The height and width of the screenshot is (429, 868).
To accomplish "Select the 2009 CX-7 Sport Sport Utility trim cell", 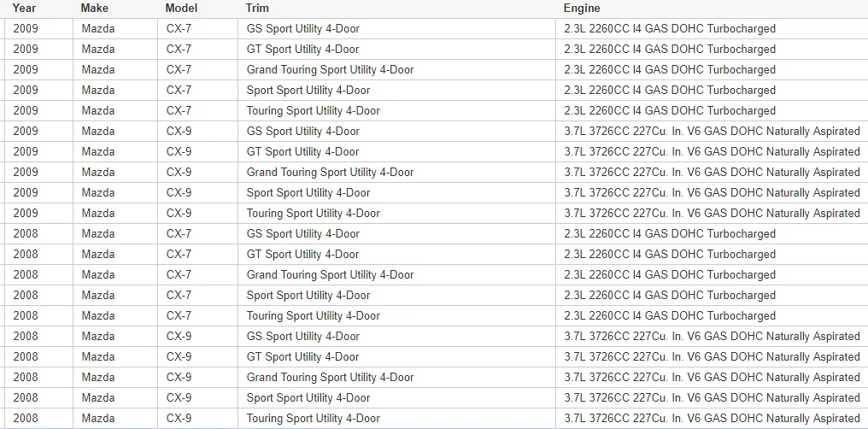I will click(x=397, y=91).
